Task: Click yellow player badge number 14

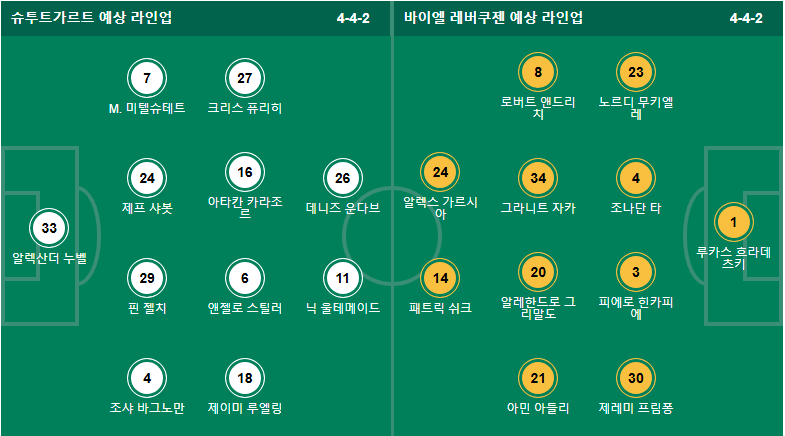Action: [x=440, y=278]
